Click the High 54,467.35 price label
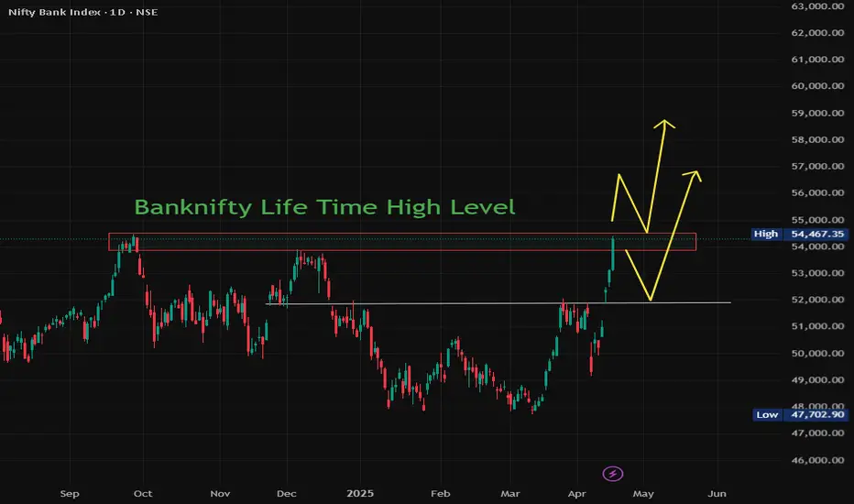 coord(799,234)
